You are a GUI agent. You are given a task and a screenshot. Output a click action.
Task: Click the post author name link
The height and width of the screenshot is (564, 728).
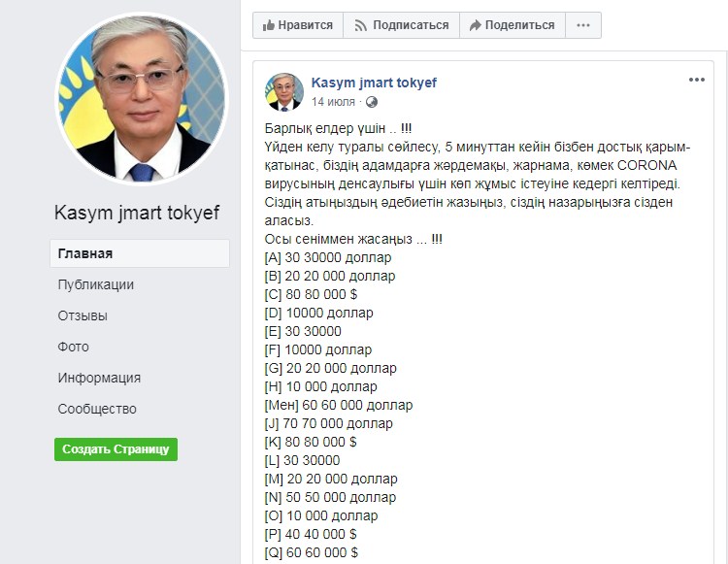click(374, 83)
